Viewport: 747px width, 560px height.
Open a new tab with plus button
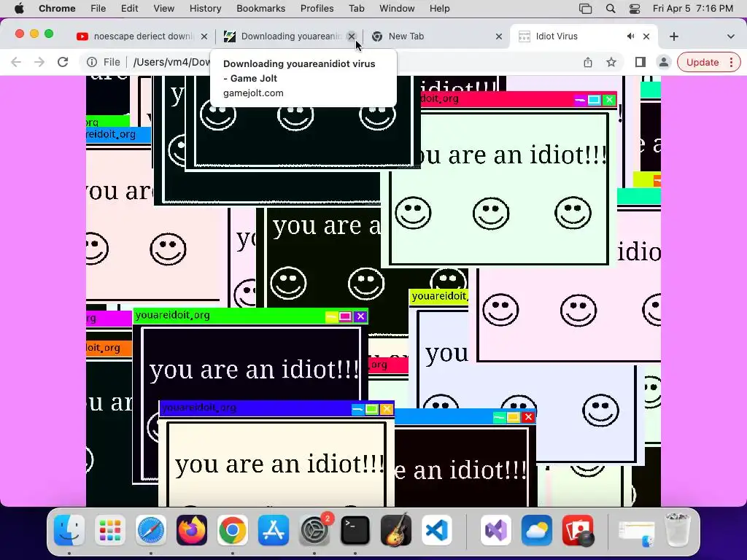click(x=673, y=36)
